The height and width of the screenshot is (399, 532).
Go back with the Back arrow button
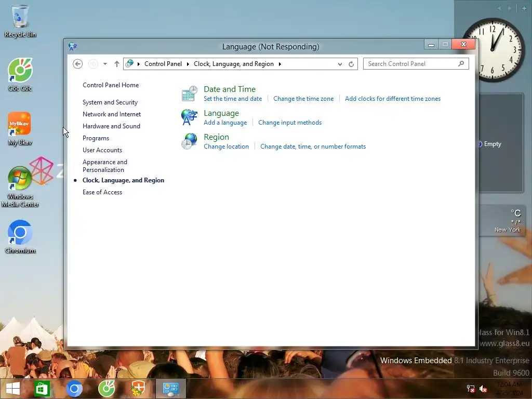[78, 64]
